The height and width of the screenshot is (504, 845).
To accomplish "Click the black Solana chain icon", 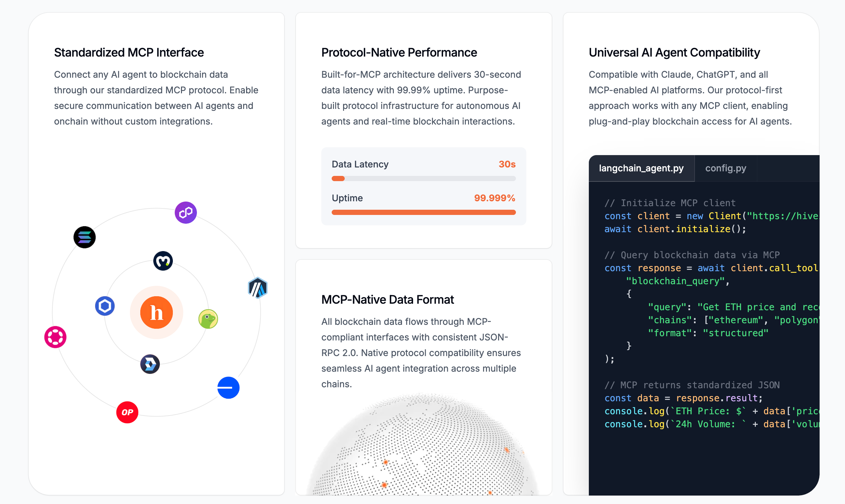I will click(84, 237).
